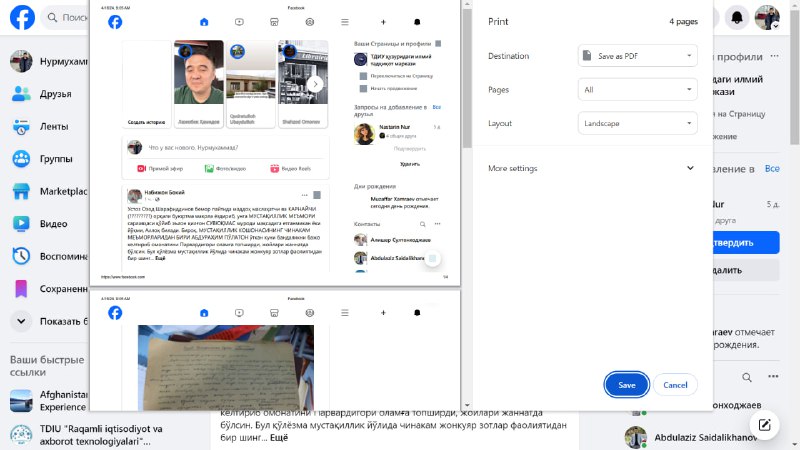Click the Facebook page vertical scrollbar
Viewport: 800px width, 450px height.
[795, 77]
